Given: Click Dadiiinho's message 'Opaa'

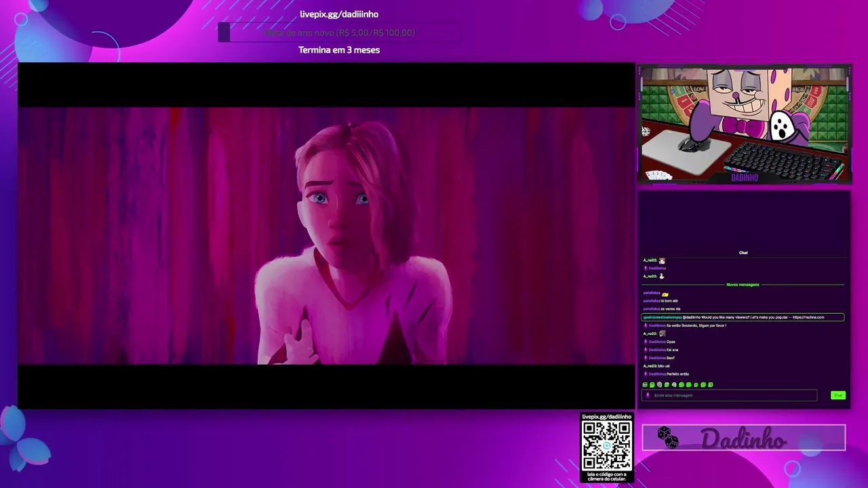Looking at the screenshot, I should pyautogui.click(x=671, y=342).
